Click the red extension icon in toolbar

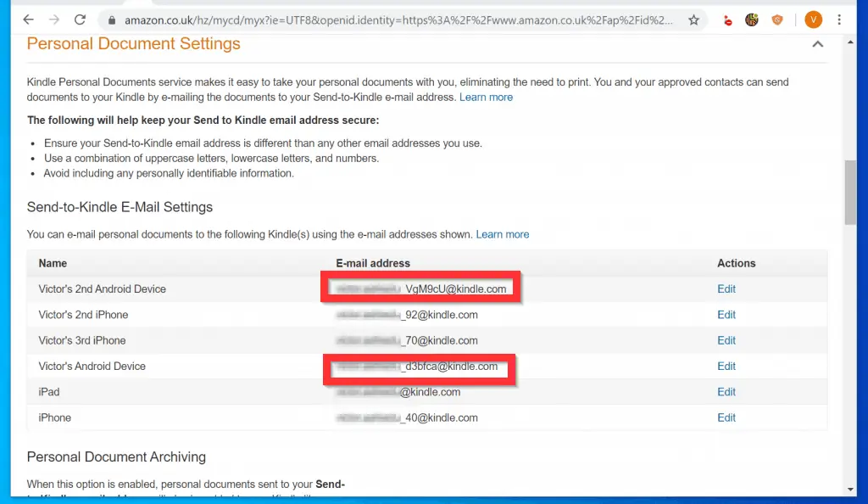pos(727,20)
